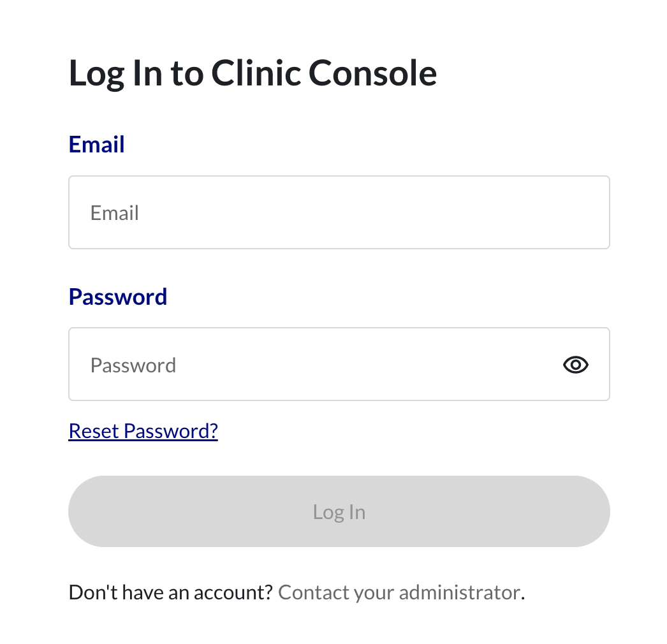The image size is (667, 644).
Task: Select the Password text box
Action: click(x=312, y=365)
